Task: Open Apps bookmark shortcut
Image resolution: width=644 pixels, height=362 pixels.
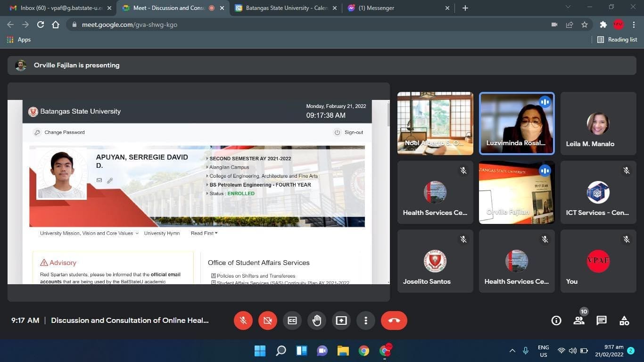Action: (x=19, y=40)
